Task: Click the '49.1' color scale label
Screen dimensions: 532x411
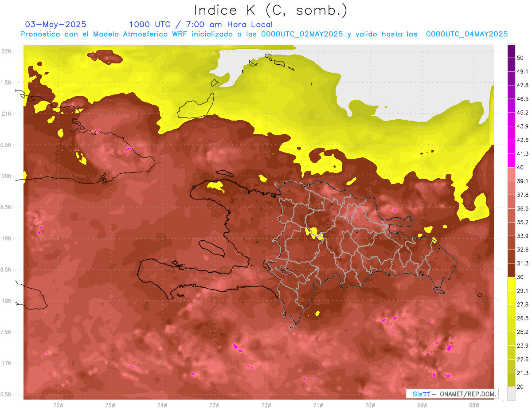Action: (x=523, y=71)
